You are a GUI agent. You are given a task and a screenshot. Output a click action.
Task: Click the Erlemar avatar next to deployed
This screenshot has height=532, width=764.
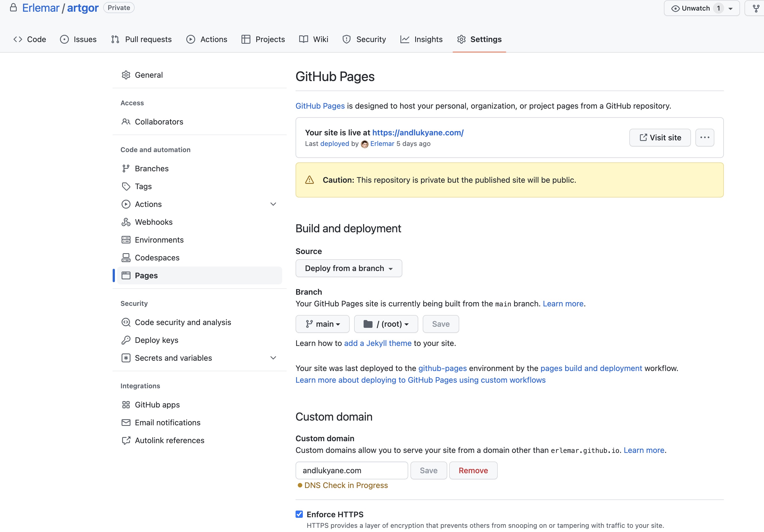pos(365,144)
